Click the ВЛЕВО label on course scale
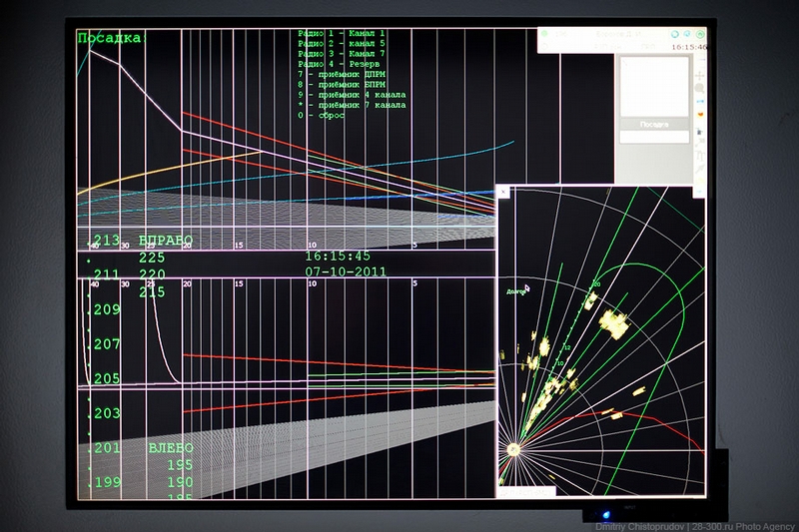 point(171,448)
